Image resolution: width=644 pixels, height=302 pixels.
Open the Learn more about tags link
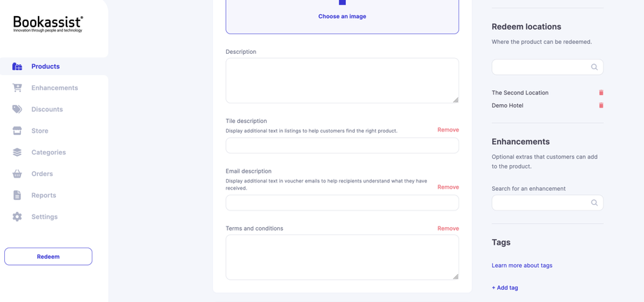coord(521,266)
